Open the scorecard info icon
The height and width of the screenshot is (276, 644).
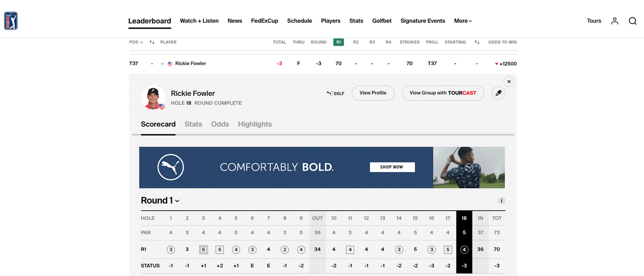coord(501,201)
